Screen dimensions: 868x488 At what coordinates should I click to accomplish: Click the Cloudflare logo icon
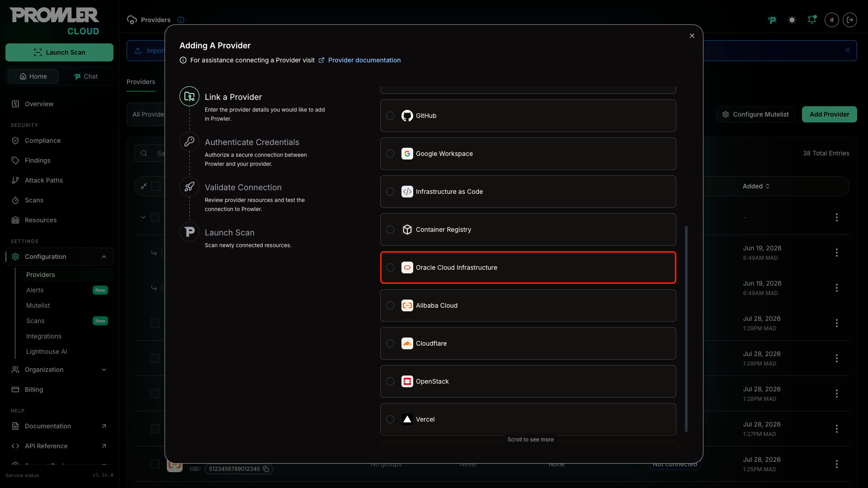coord(407,343)
